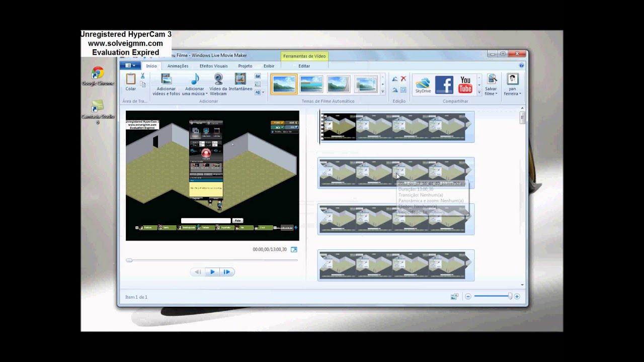Click the Item 1 de 1 status text

pyautogui.click(x=136, y=297)
